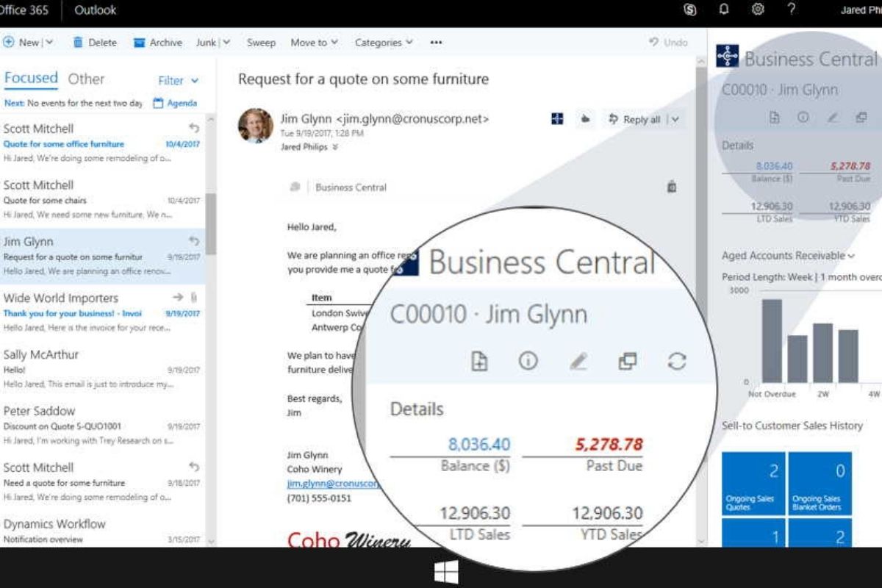Open Scott Mitchell's 'Quote for some office furniture' email

coord(102,143)
